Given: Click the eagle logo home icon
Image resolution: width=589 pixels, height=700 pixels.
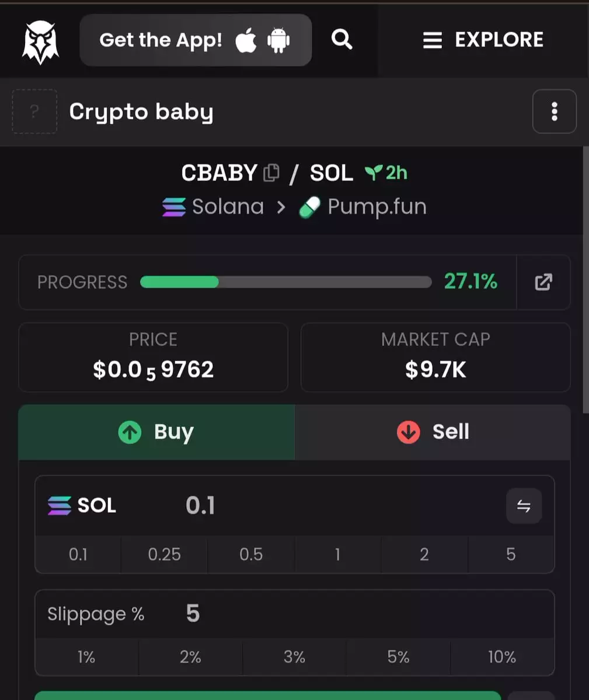Looking at the screenshot, I should pos(40,42).
